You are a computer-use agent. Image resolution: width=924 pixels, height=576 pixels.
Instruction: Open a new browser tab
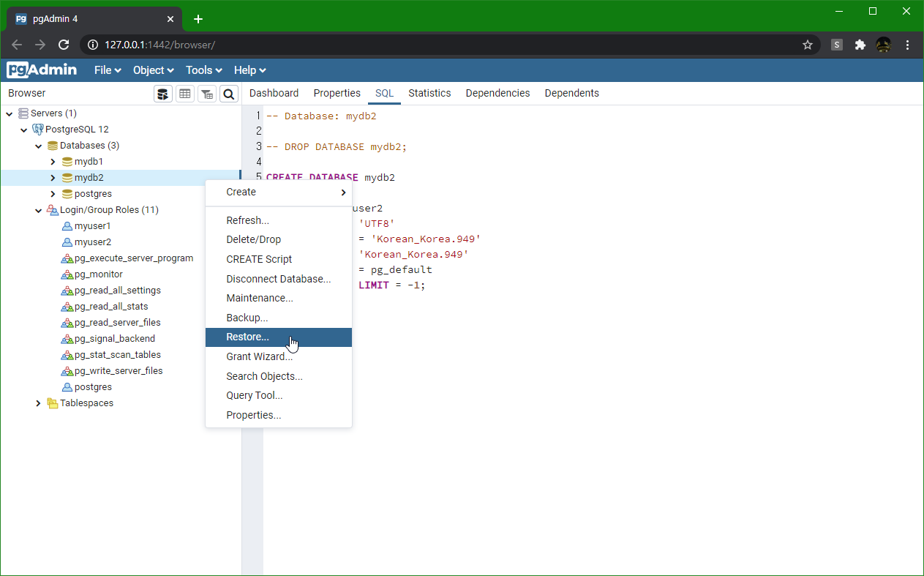198,19
